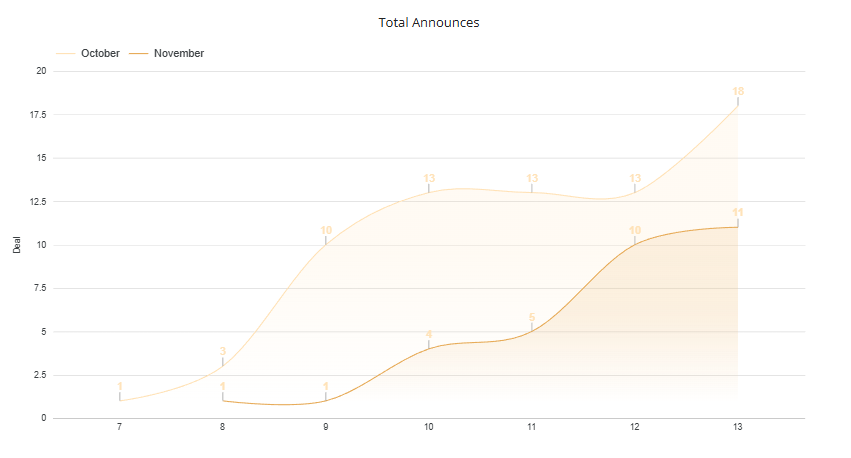Image resolution: width=851 pixels, height=458 pixels.
Task: Select the November data label 4
Action: click(429, 334)
